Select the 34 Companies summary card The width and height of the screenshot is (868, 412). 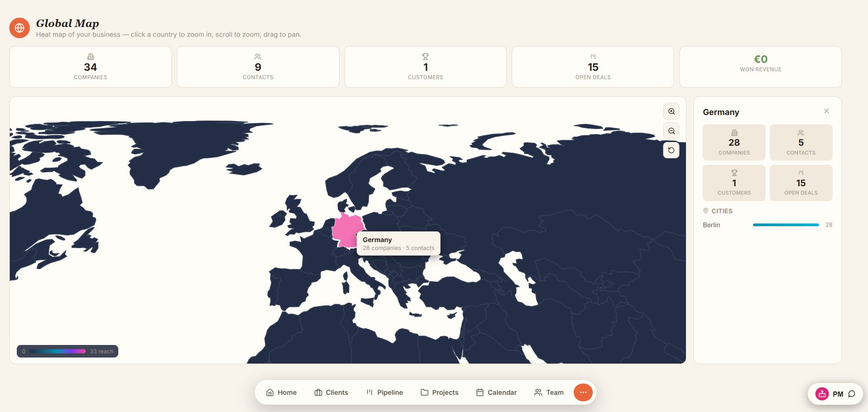pos(90,67)
